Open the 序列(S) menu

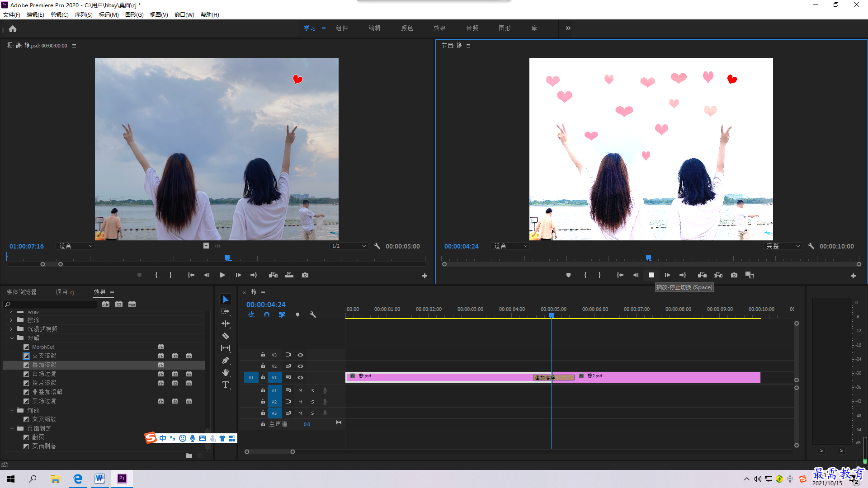click(84, 15)
